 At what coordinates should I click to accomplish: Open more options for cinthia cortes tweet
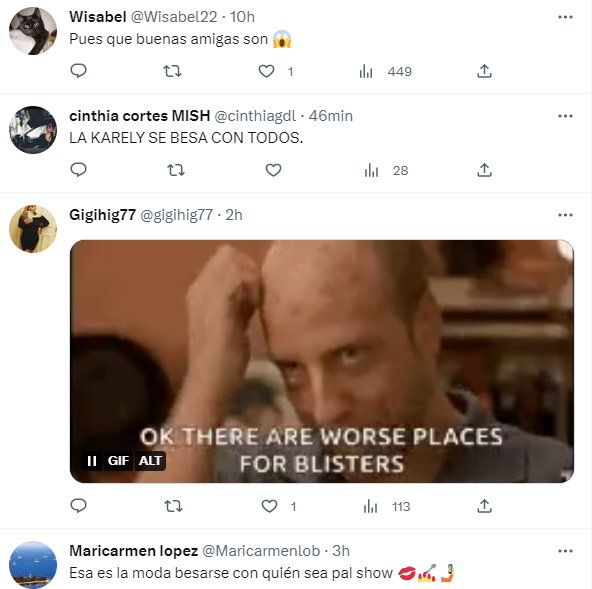565,116
